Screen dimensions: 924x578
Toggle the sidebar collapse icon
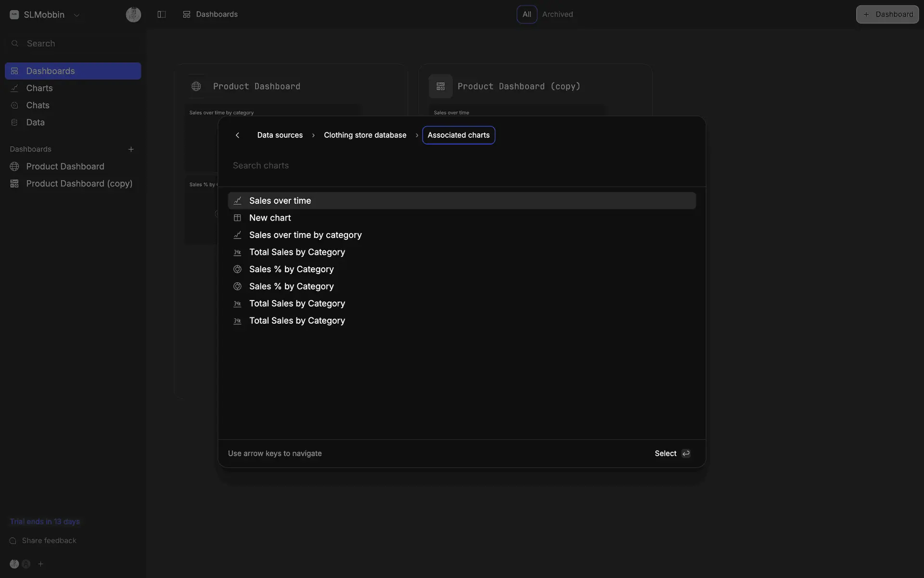(x=162, y=14)
